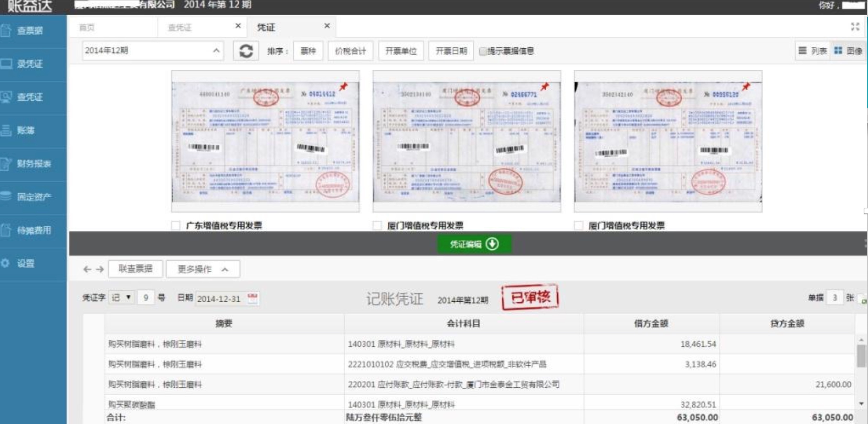Click the green 凭证编辑 button
This screenshot has width=868, height=424.
pos(474,244)
